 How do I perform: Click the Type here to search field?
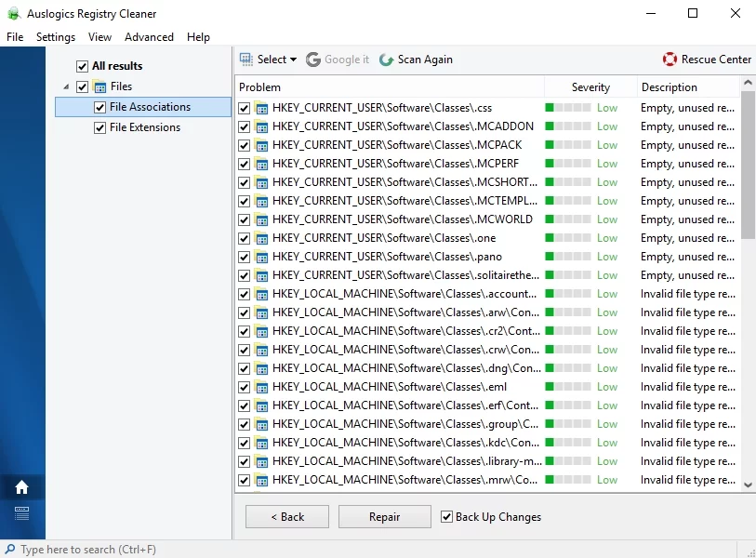(x=88, y=550)
